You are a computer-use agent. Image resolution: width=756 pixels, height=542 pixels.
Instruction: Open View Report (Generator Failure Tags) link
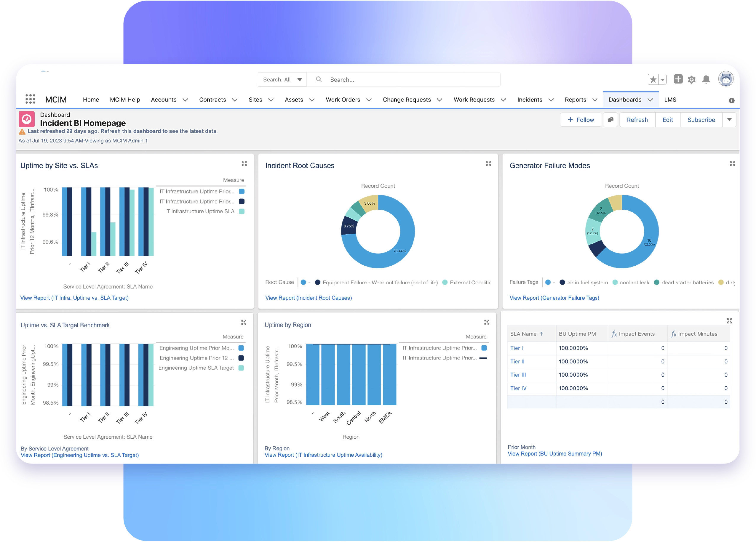(x=554, y=297)
